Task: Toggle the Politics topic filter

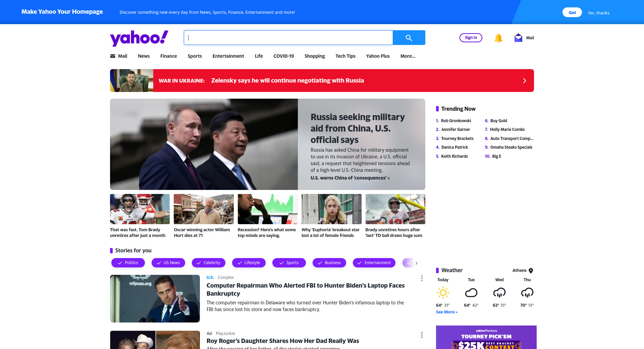Action: click(128, 263)
